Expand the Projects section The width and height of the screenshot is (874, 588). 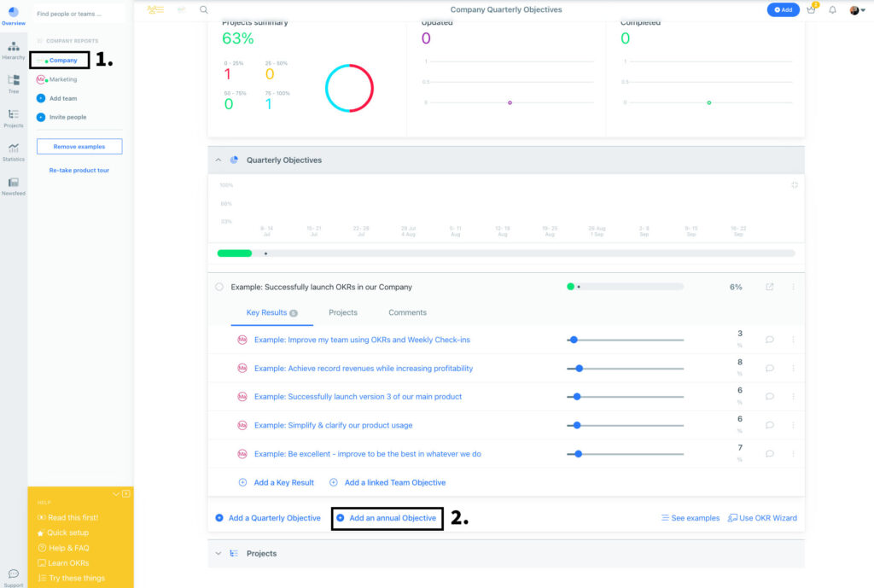coord(218,554)
